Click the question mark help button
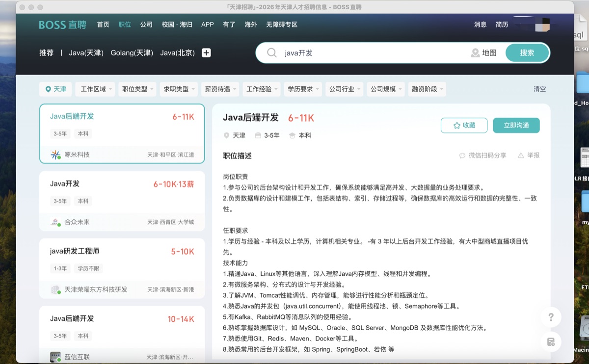 551,317
